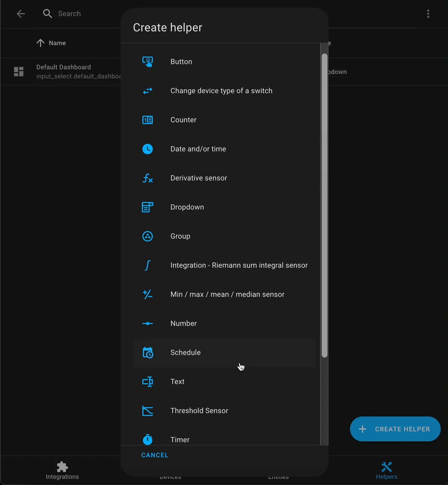The width and height of the screenshot is (448, 485).
Task: Go back using the arrow icon
Action: pos(21,14)
